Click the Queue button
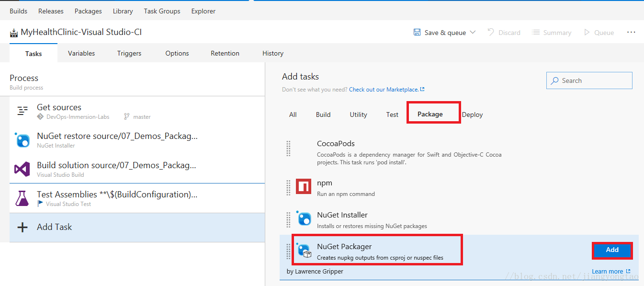Viewport: 644px width, 286px height. 599,32
